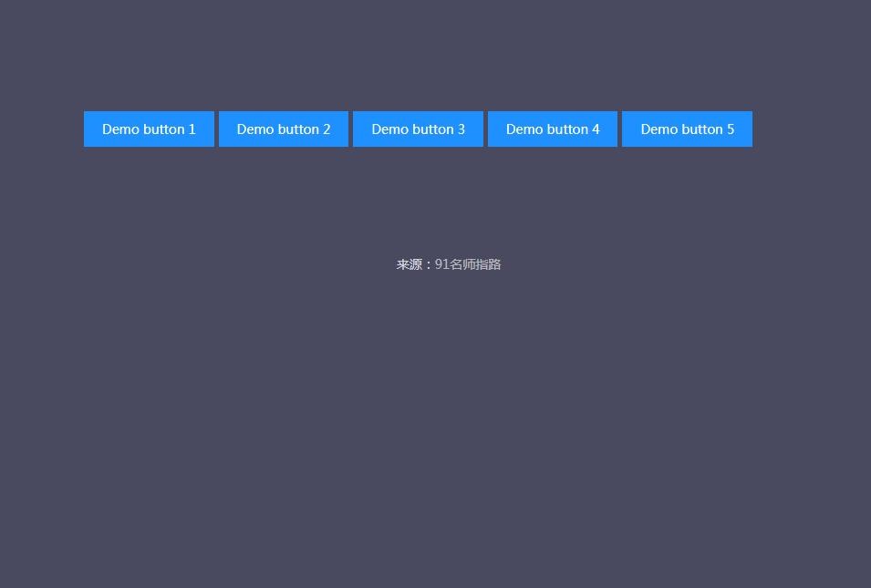Choose the second blue demo button
Image resolution: width=871 pixels, height=588 pixels.
284,129
